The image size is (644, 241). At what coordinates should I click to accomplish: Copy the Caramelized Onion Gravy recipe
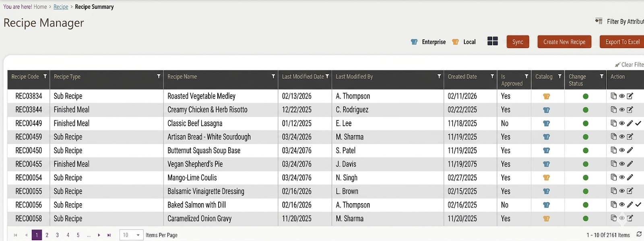click(x=613, y=218)
